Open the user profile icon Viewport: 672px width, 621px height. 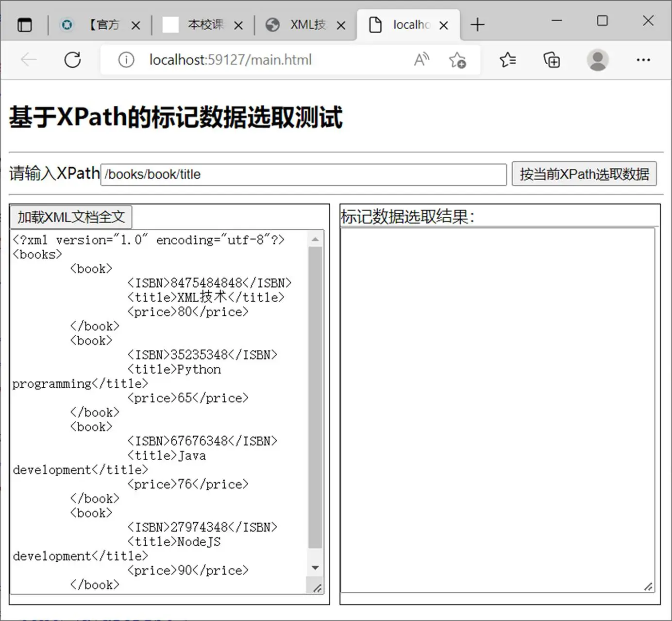[x=598, y=60]
